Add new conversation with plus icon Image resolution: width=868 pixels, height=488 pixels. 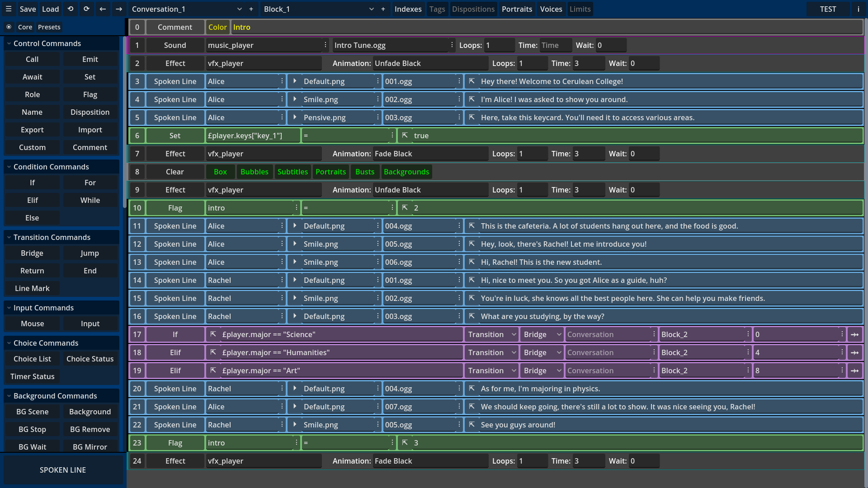point(251,9)
